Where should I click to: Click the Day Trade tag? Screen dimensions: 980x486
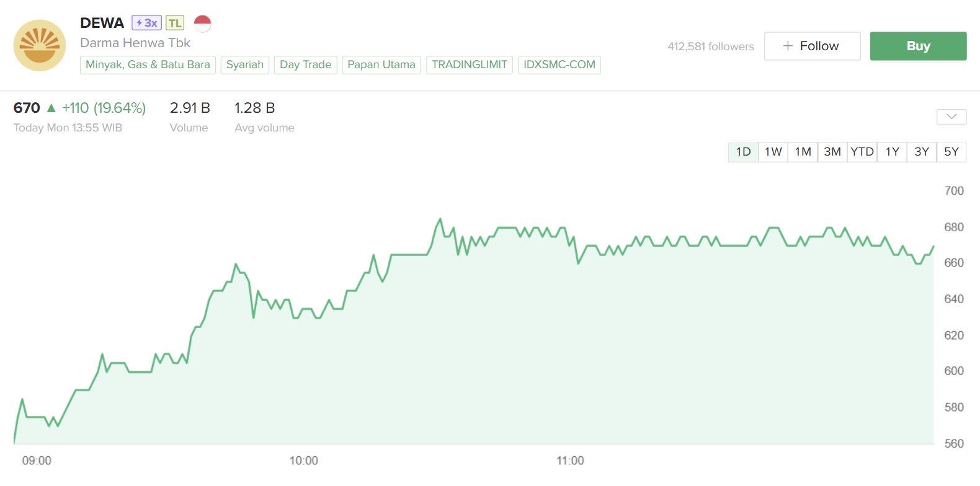pyautogui.click(x=305, y=64)
